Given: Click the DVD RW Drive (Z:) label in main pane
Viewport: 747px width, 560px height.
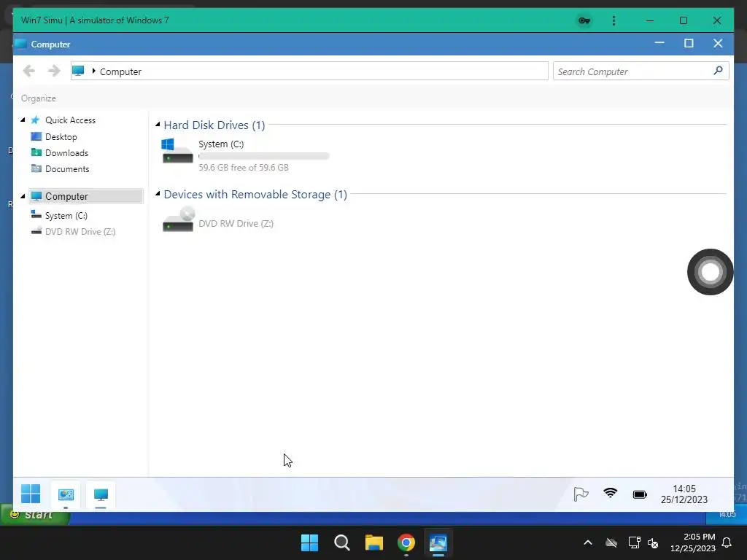Looking at the screenshot, I should pos(236,223).
